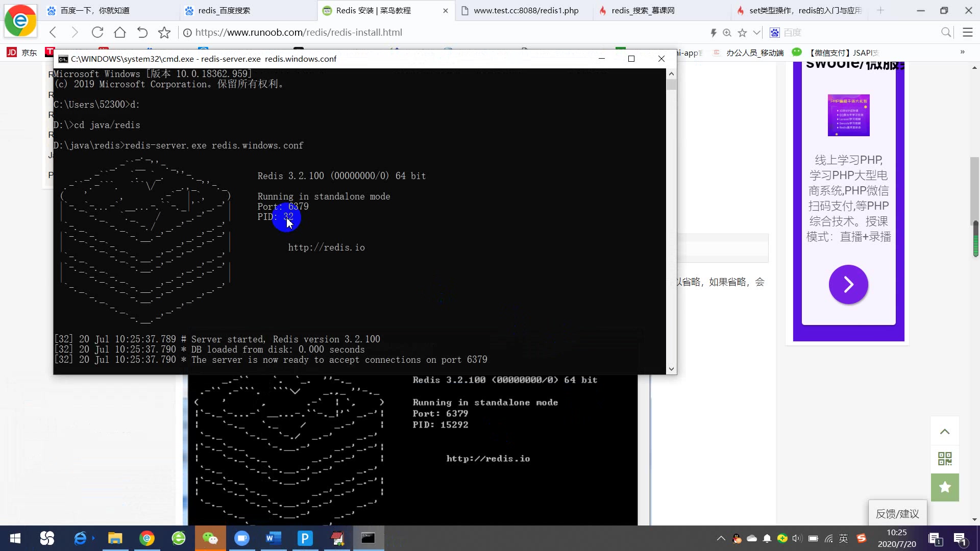Open 360 browser from the taskbar
The width and height of the screenshot is (980, 551).
pyautogui.click(x=179, y=538)
